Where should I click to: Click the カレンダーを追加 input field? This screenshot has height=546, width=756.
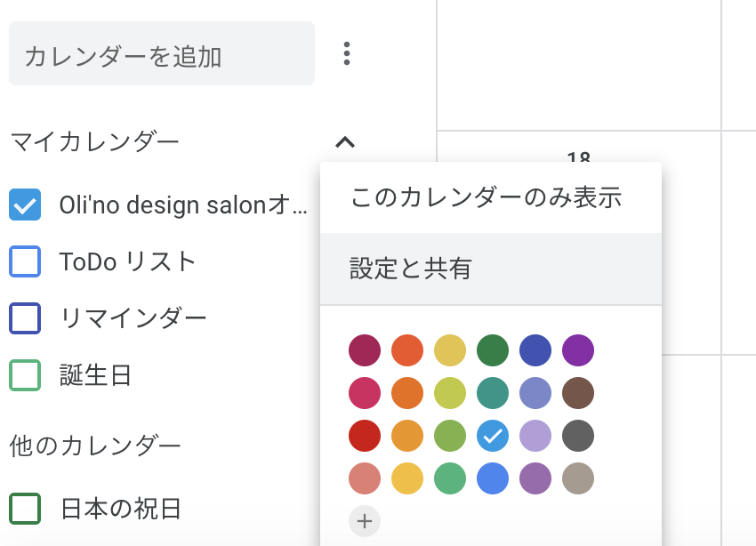(162, 53)
